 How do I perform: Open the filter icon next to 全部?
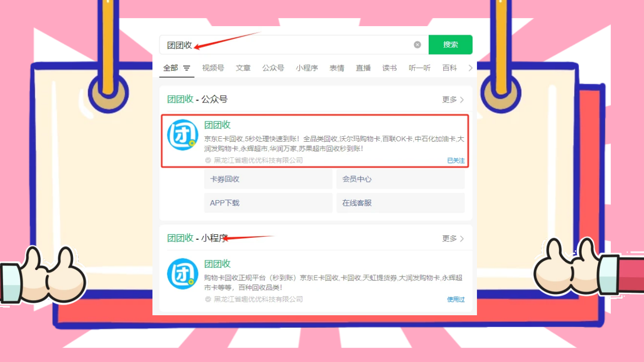click(187, 68)
